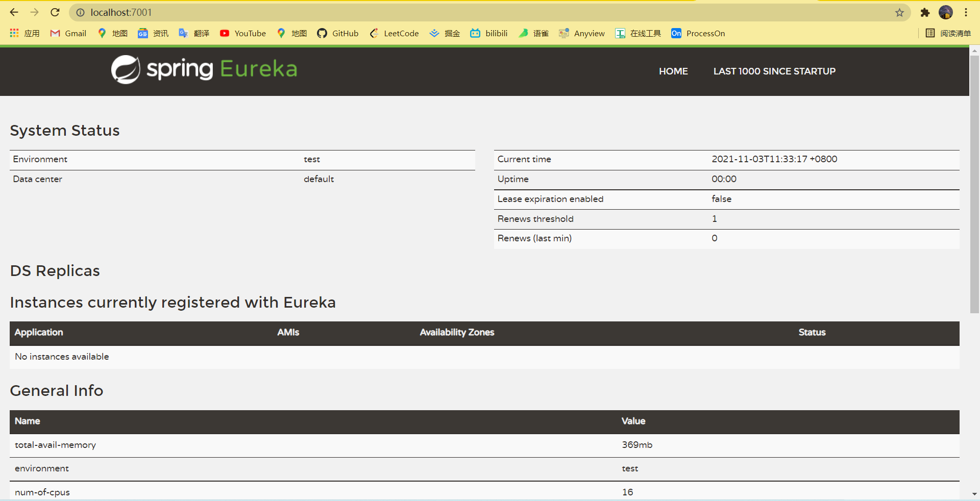980x501 pixels.
Task: Click the Spring Eureka logo
Action: (204, 69)
